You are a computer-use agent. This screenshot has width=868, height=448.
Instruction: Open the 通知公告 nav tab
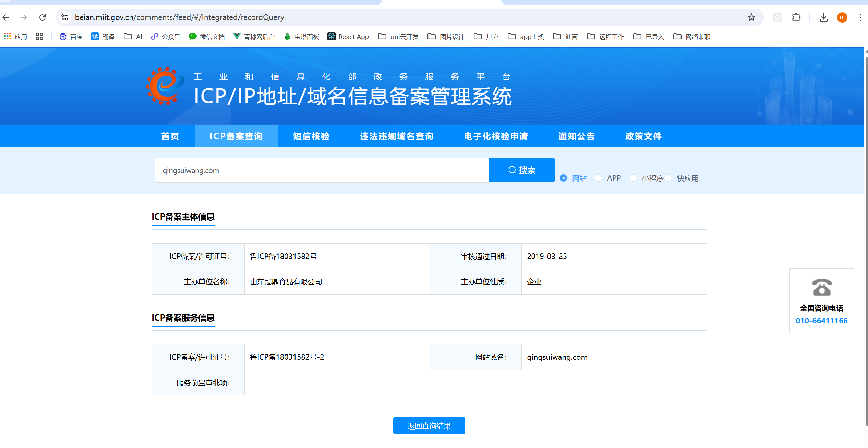pyautogui.click(x=577, y=136)
